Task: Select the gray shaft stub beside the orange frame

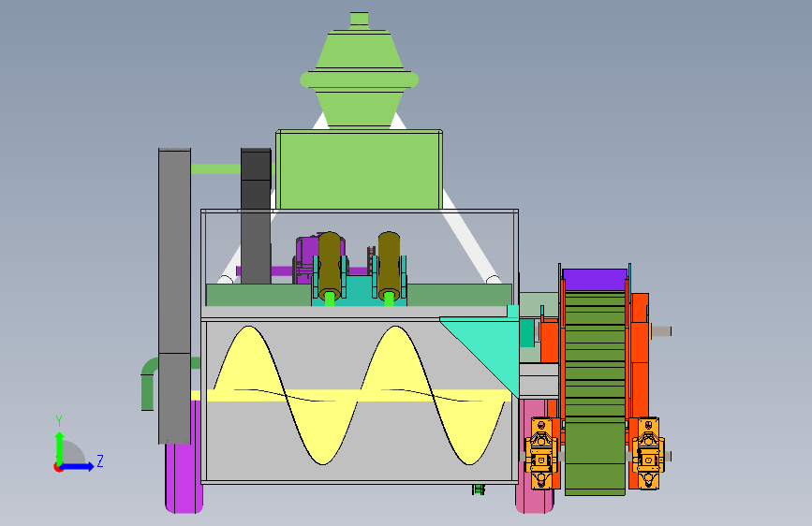Action: [x=661, y=330]
